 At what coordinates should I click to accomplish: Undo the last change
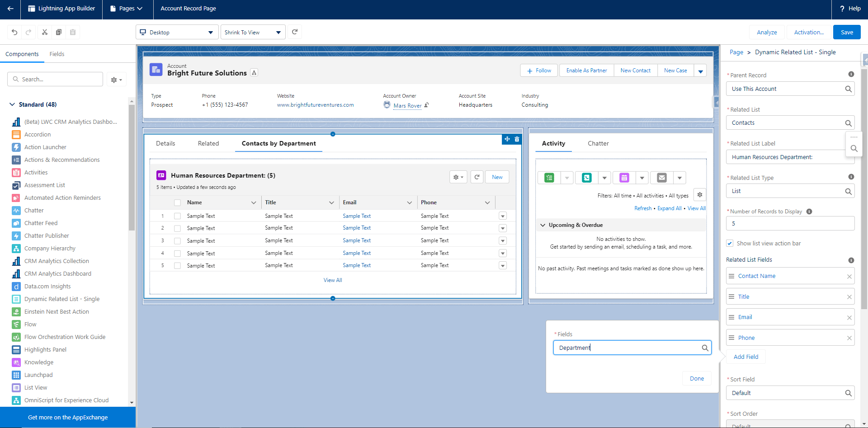tap(14, 32)
